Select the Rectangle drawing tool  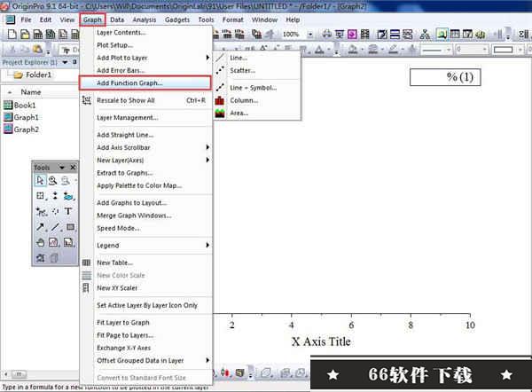coord(70,227)
